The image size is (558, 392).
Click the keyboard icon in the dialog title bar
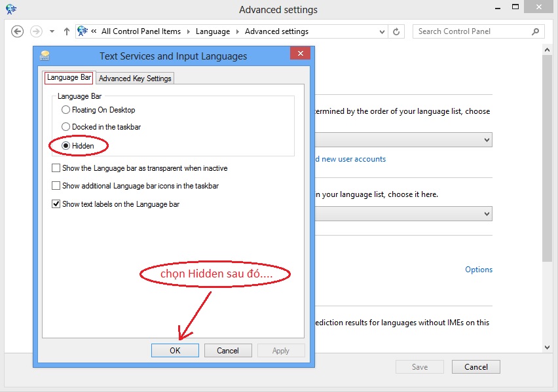pyautogui.click(x=45, y=56)
